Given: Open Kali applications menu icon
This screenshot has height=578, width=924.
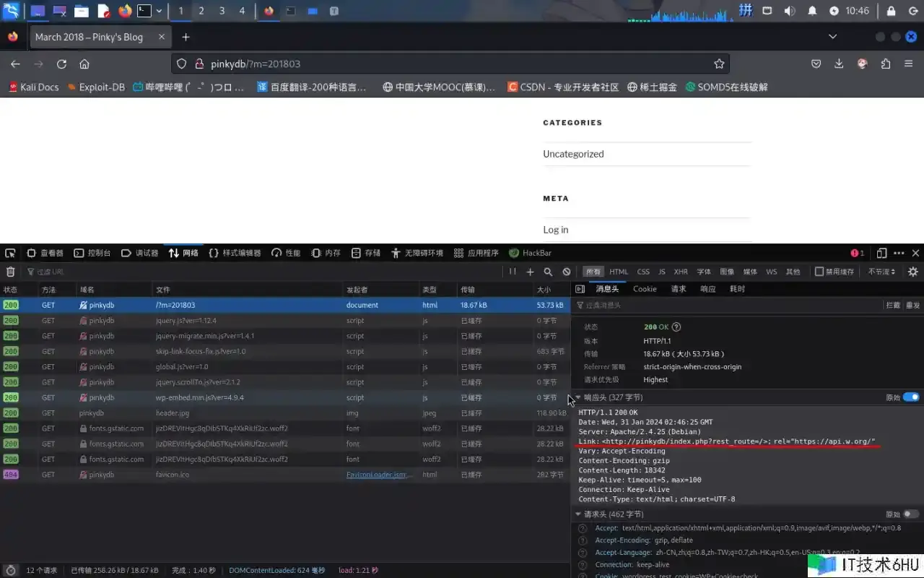Looking at the screenshot, I should coord(11,11).
